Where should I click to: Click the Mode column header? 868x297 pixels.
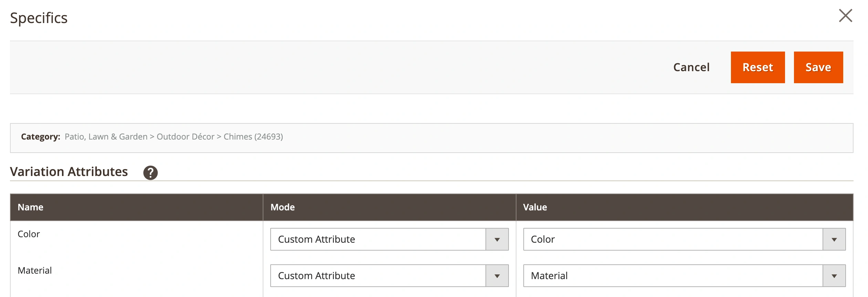(x=283, y=207)
